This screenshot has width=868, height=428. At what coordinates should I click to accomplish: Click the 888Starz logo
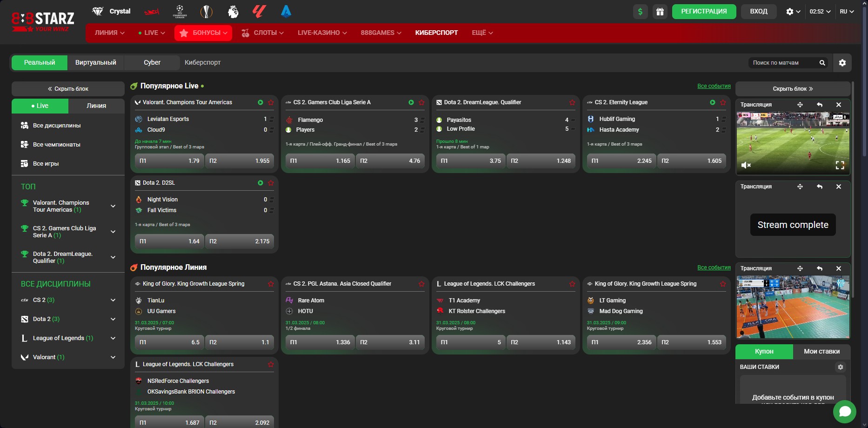[x=43, y=22]
